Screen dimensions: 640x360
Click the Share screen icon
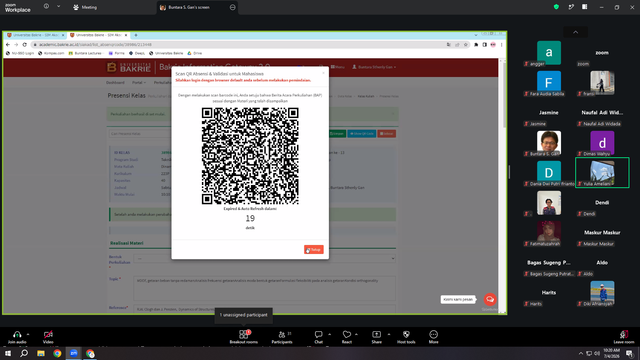tap(376, 334)
